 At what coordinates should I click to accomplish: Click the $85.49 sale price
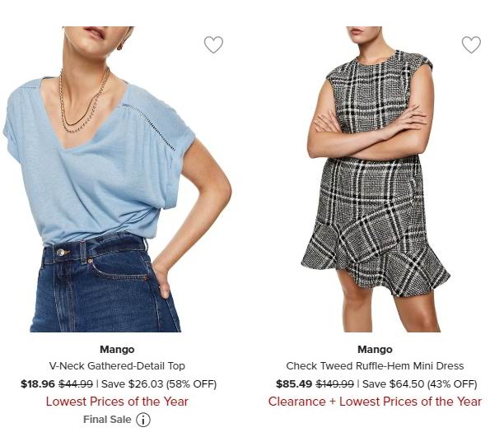pos(294,383)
